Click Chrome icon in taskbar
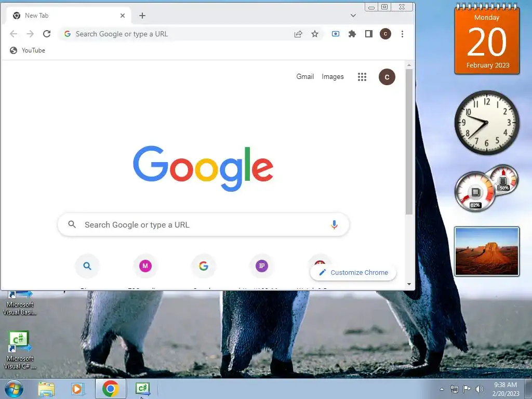Viewport: 532px width, 399px height. [x=110, y=389]
